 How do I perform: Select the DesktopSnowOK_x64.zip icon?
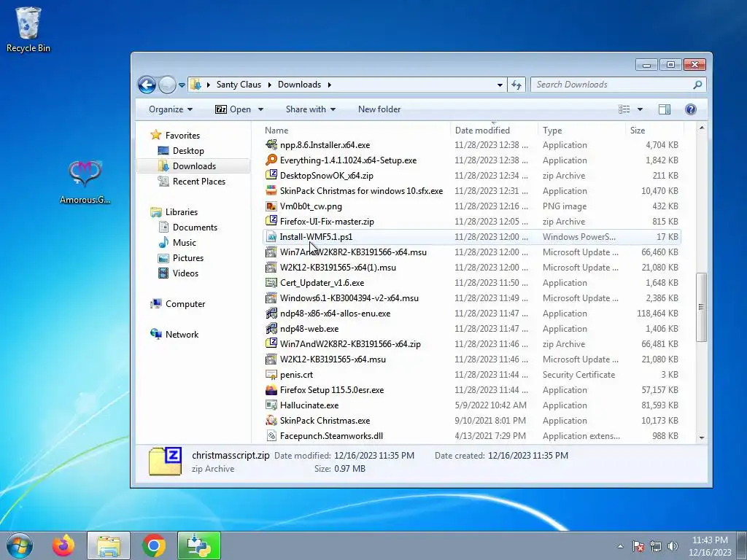271,175
